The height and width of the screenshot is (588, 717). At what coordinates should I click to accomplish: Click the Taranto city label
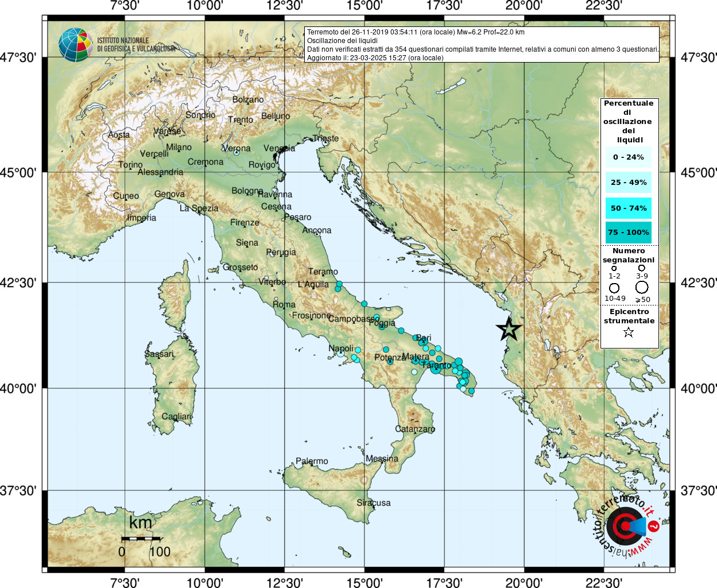point(436,366)
